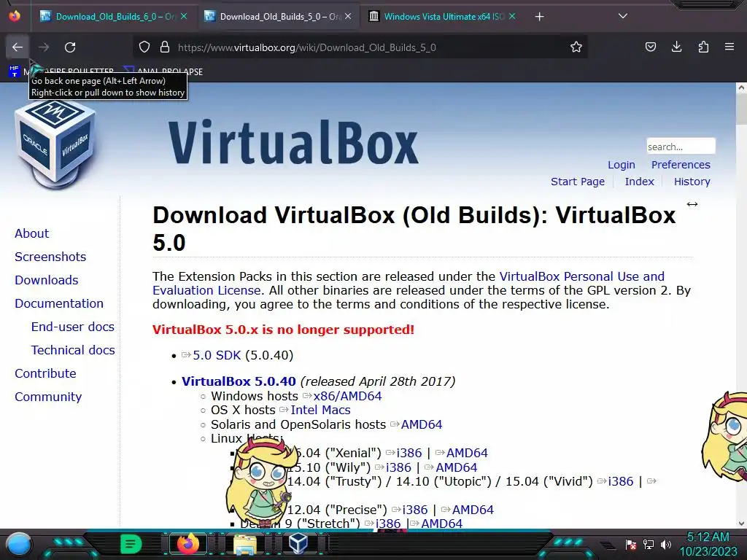Viewport: 747px width, 560px height.
Task: Download Wily i386 package
Action: point(398,467)
